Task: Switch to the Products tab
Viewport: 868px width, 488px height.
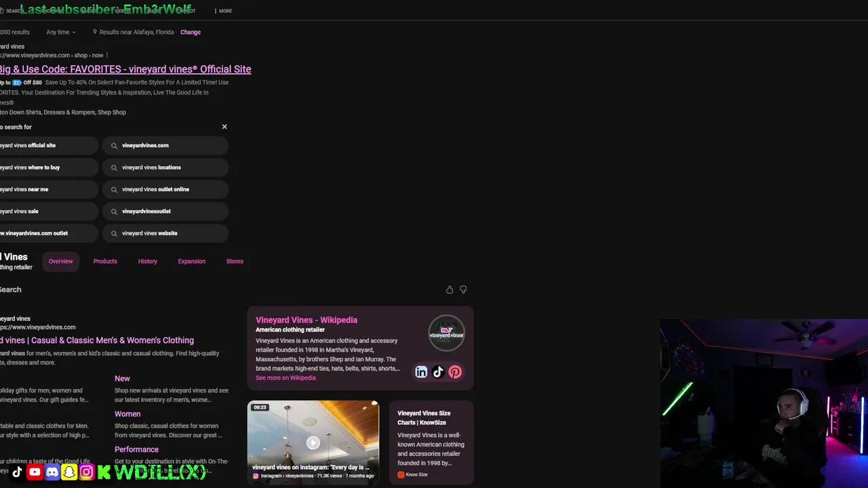Action: click(105, 261)
